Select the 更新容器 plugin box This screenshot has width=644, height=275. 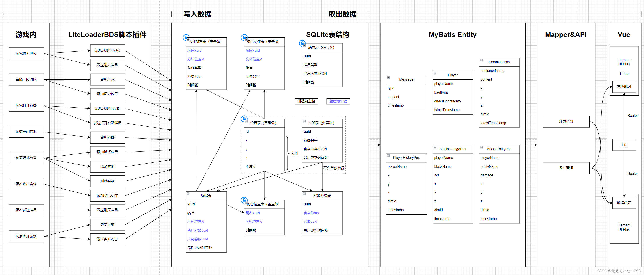coord(107,137)
